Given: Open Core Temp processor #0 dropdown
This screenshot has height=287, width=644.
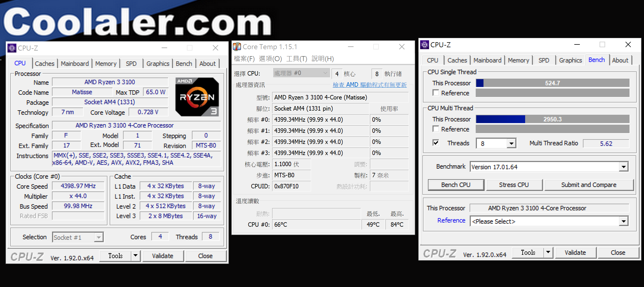Looking at the screenshot, I should click(301, 73).
